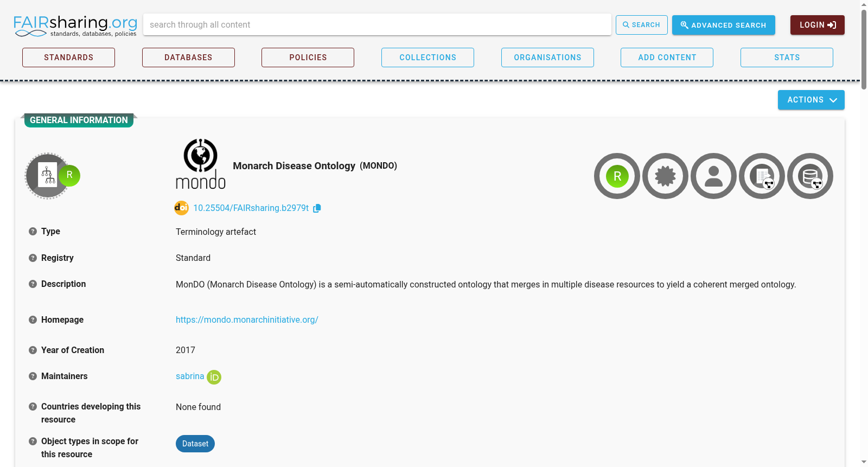Click the year value 2017
Viewport: 868px width, 467px height.
[186, 350]
